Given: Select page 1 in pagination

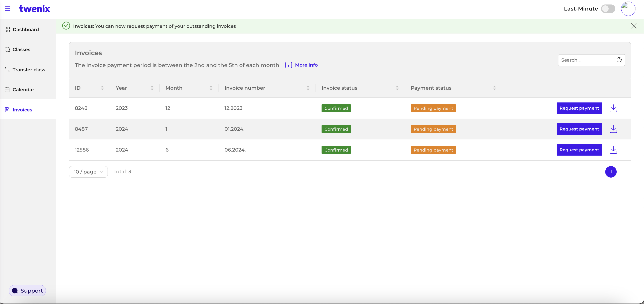Looking at the screenshot, I should pyautogui.click(x=611, y=172).
